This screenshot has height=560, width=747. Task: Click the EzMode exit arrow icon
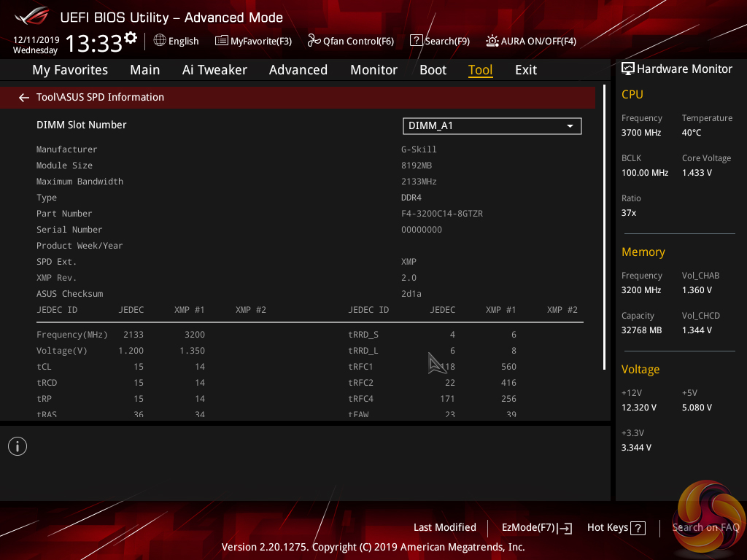(x=565, y=528)
